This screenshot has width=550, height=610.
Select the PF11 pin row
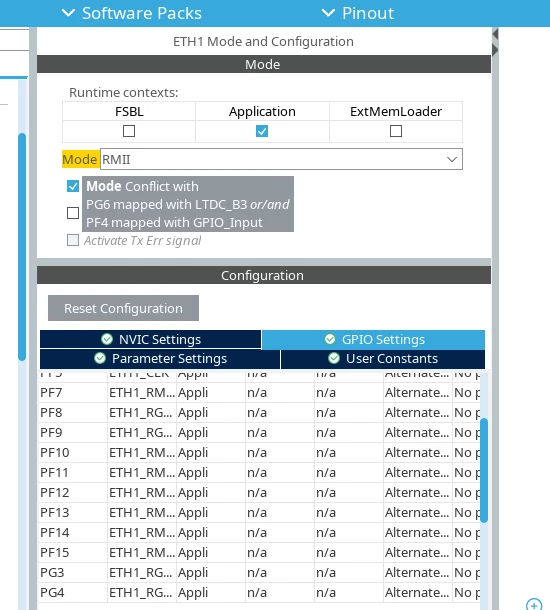259,473
